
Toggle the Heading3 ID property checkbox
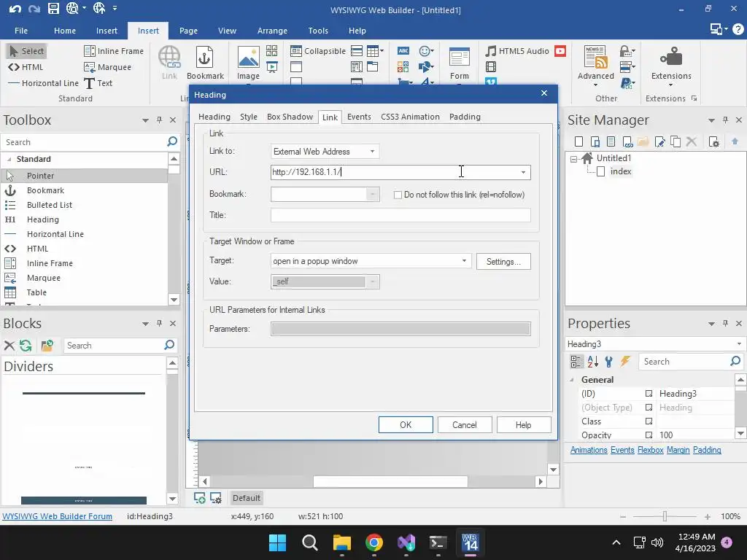point(649,393)
